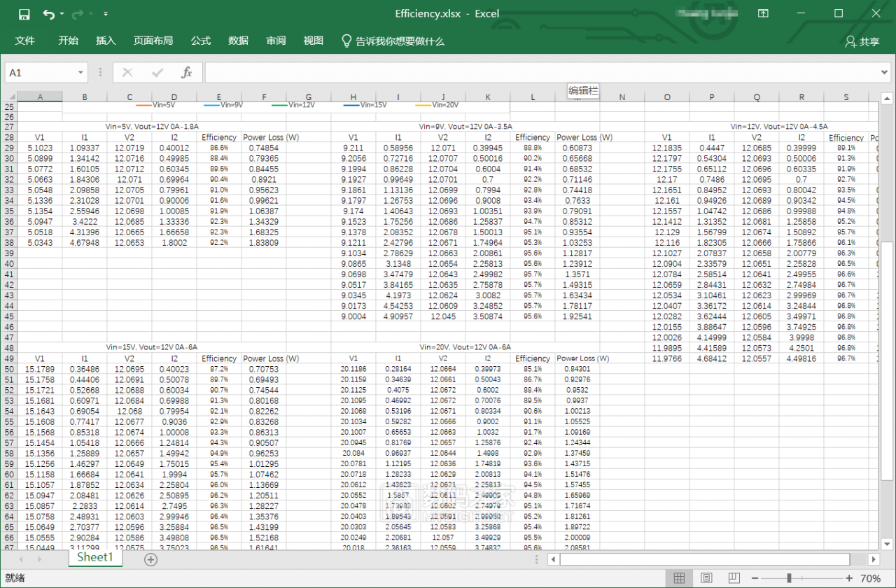Confirm entry with the checkmark icon
This screenshot has width=896, height=588.
click(157, 72)
